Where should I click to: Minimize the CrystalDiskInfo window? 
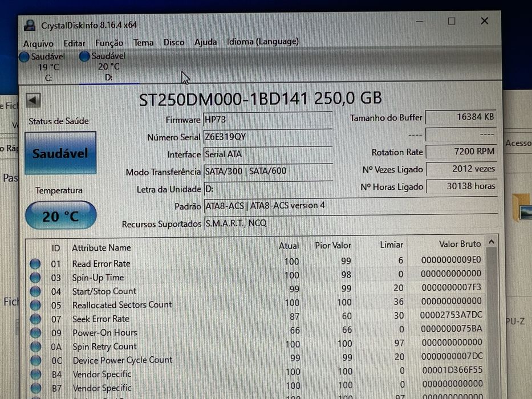coord(419,22)
